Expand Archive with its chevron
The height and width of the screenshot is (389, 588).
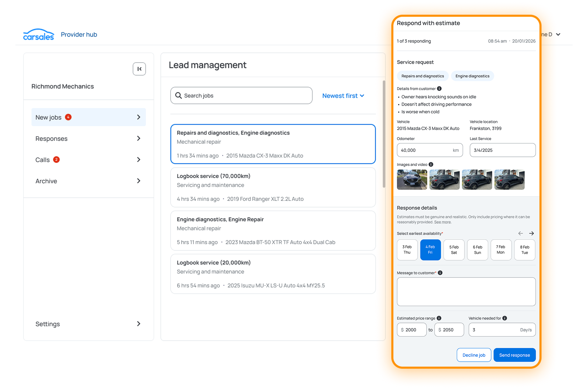click(x=139, y=181)
